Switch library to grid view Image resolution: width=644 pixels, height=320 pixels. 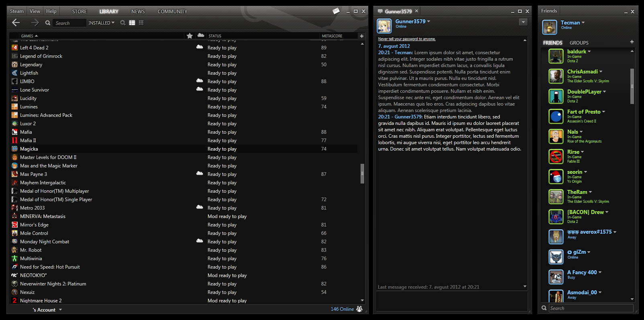click(x=141, y=23)
